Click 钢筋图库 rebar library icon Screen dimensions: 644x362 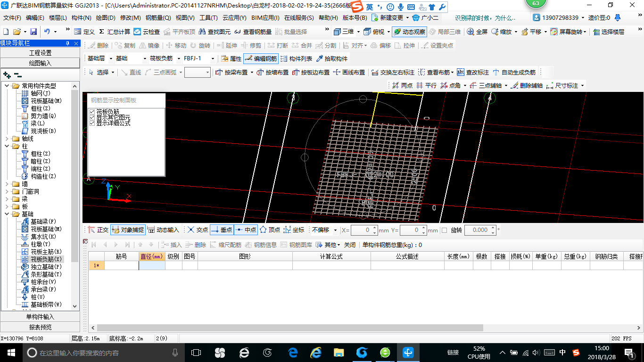click(x=296, y=245)
